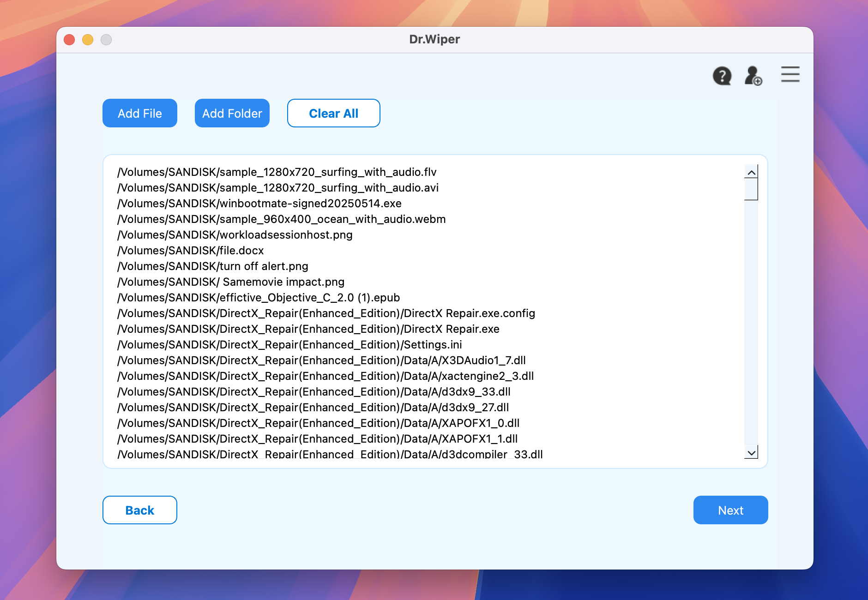The height and width of the screenshot is (600, 868).
Task: Select workloadsessionhost.png entry
Action: [235, 235]
